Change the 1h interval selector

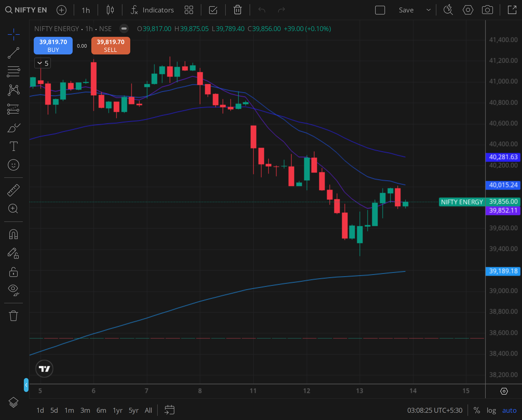[x=86, y=10]
